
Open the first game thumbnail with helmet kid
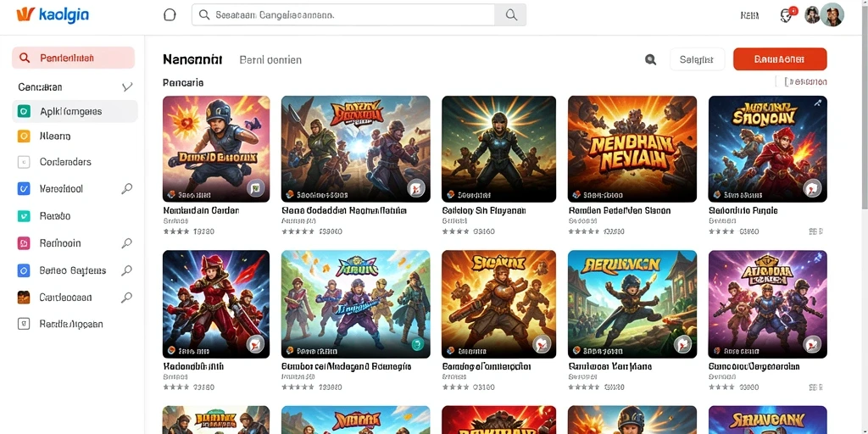pos(216,149)
